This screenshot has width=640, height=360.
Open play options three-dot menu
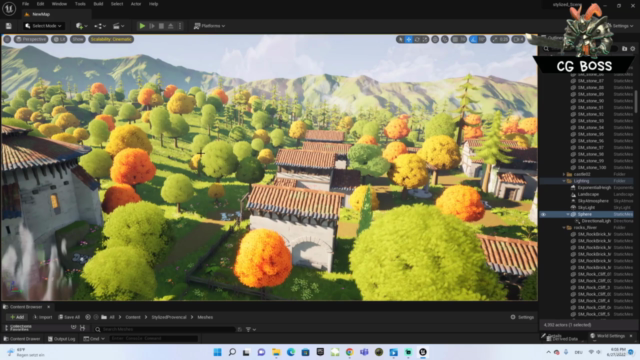[x=180, y=26]
